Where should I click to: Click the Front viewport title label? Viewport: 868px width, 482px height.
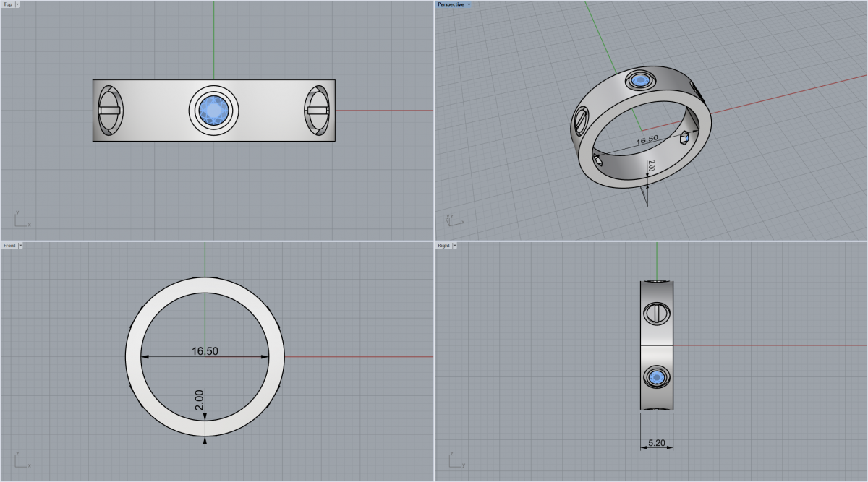tap(9, 246)
